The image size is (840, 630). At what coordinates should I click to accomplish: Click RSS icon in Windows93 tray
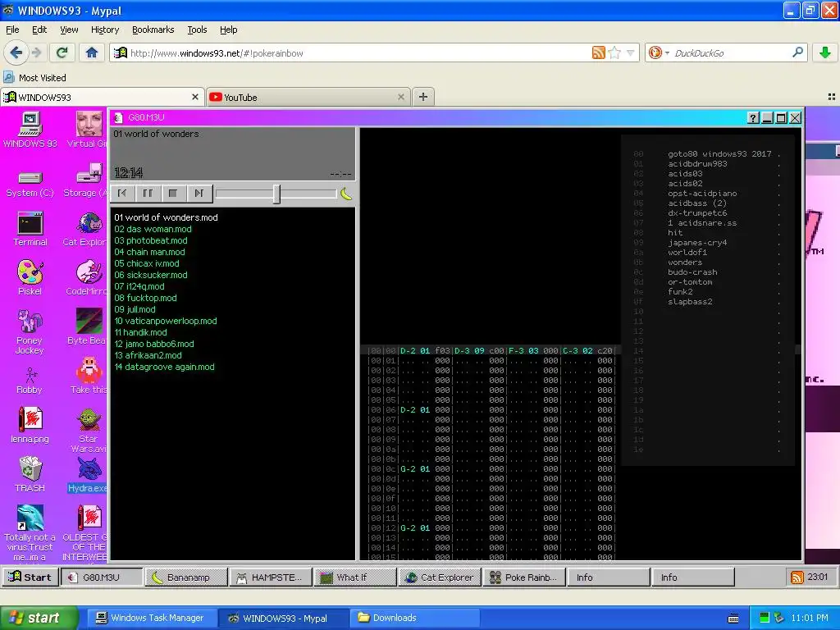(x=797, y=577)
